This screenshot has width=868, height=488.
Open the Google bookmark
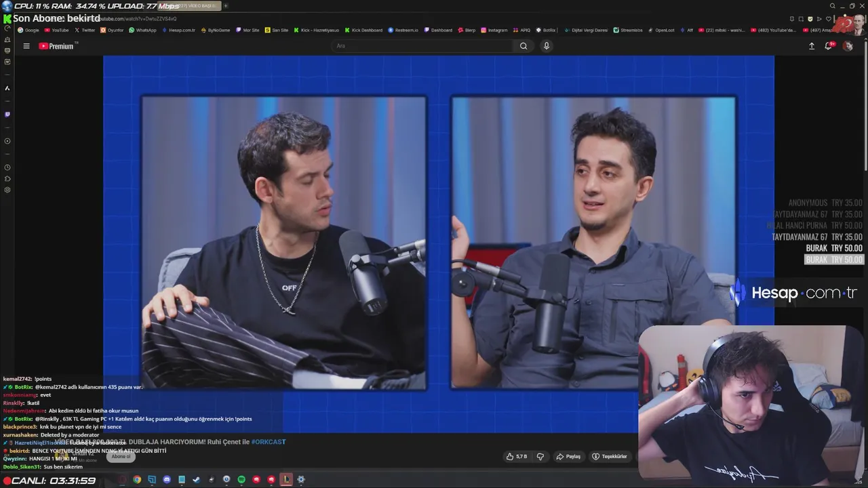click(x=28, y=30)
